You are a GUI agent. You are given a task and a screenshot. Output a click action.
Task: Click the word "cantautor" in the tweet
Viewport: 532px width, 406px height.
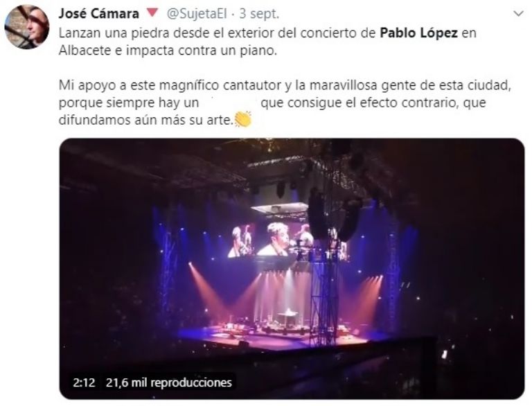253,85
